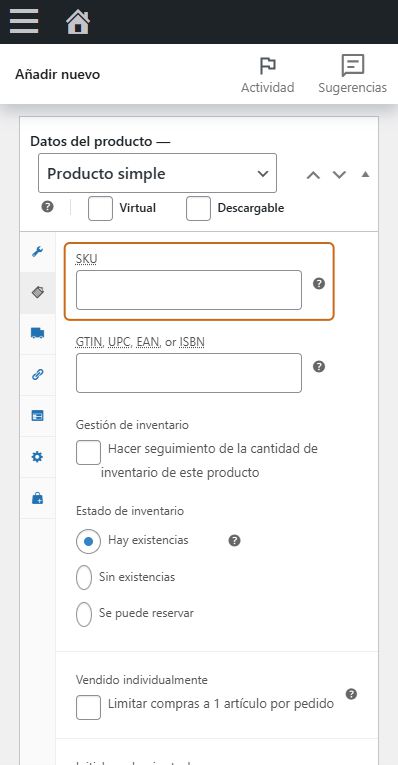Move product data panel up
This screenshot has height=765, width=398.
pos(313,175)
